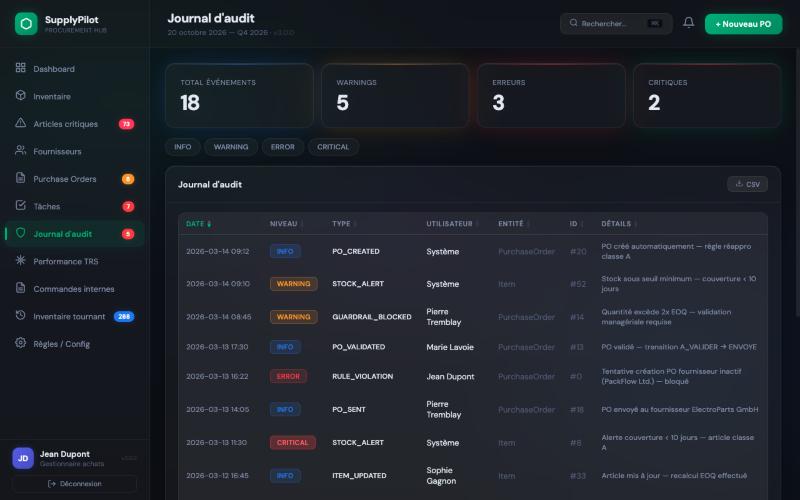The width and height of the screenshot is (800, 500).
Task: Click the page vertical scrollbar
Action: [798, 184]
